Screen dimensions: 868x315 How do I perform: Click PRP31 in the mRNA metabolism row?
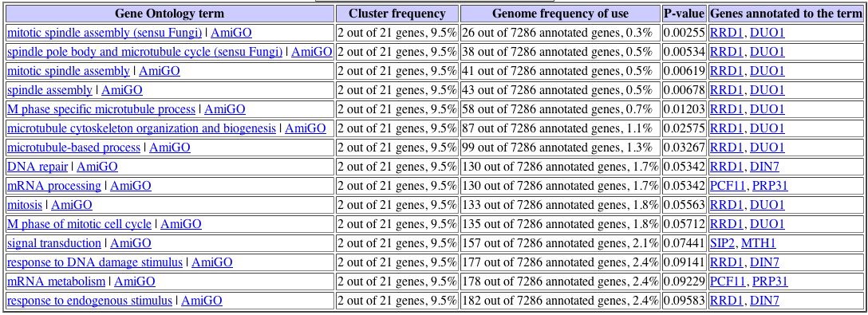(769, 282)
